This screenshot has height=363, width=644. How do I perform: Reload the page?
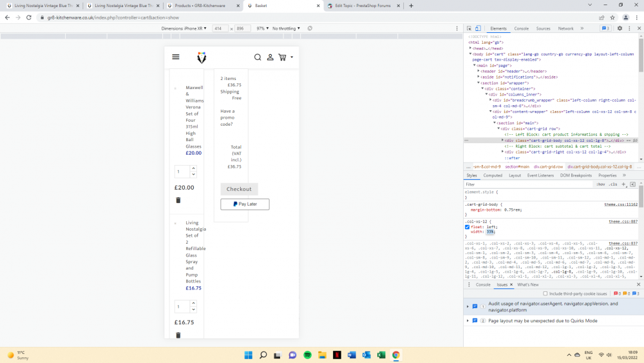(29, 17)
